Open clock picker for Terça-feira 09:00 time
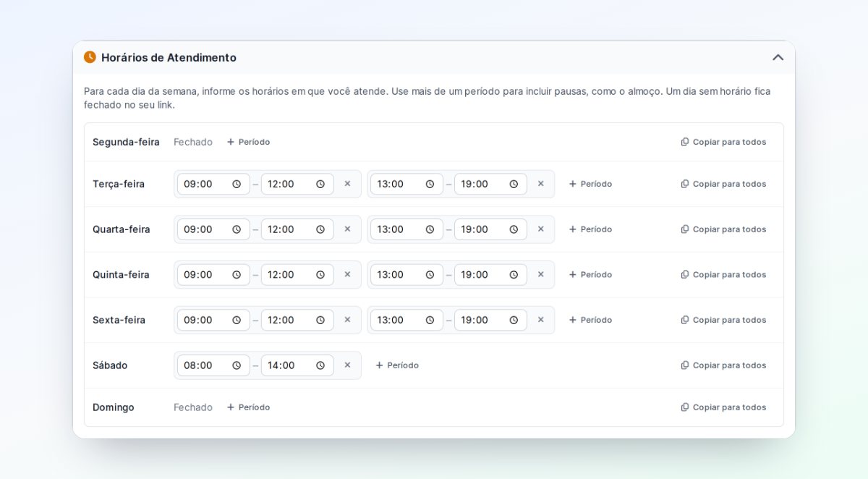This screenshot has width=868, height=479. tap(237, 184)
